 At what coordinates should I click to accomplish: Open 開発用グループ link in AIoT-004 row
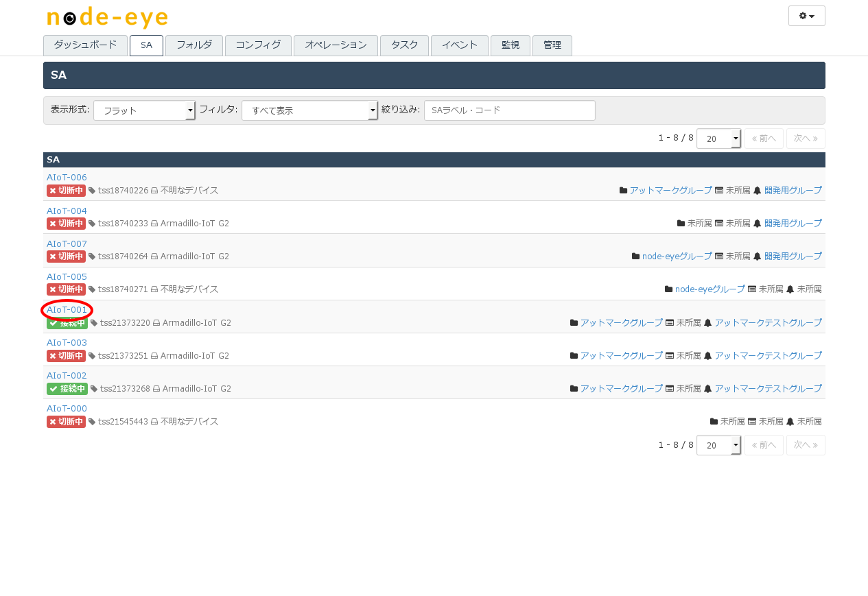click(x=793, y=224)
